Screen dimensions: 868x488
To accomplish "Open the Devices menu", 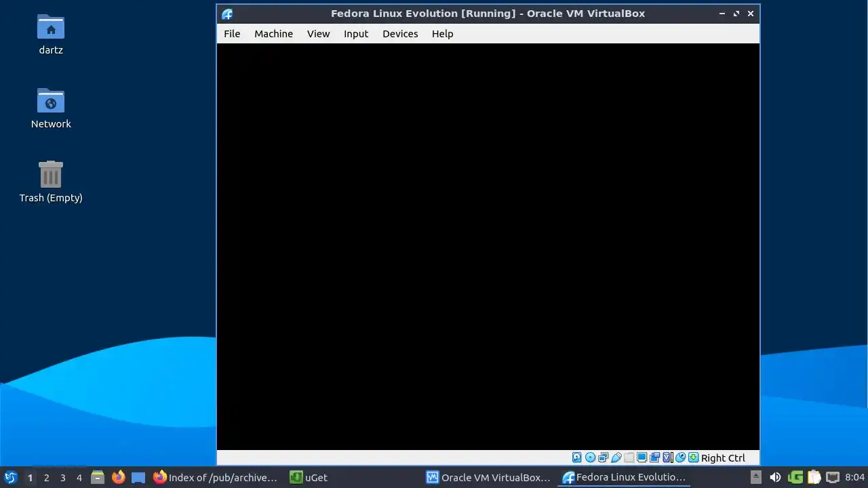I will (x=400, y=34).
